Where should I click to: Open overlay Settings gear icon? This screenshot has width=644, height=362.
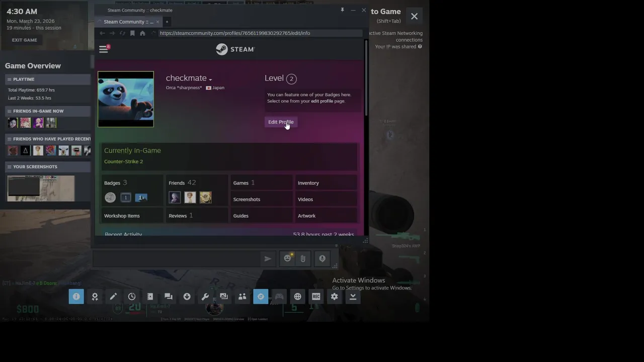[335, 297]
